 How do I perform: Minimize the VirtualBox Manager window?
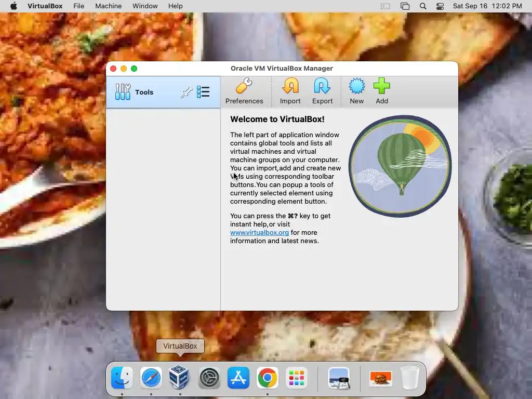(124, 69)
